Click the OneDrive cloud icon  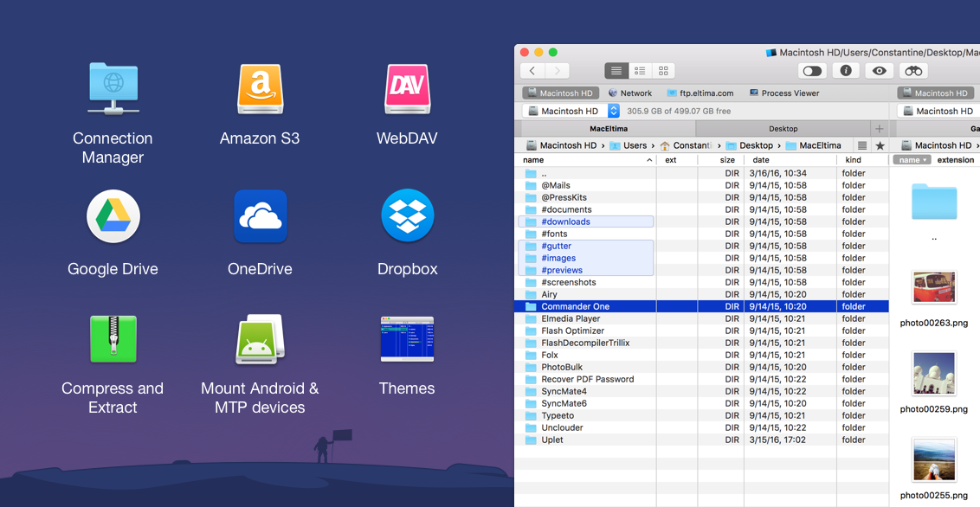point(261,216)
